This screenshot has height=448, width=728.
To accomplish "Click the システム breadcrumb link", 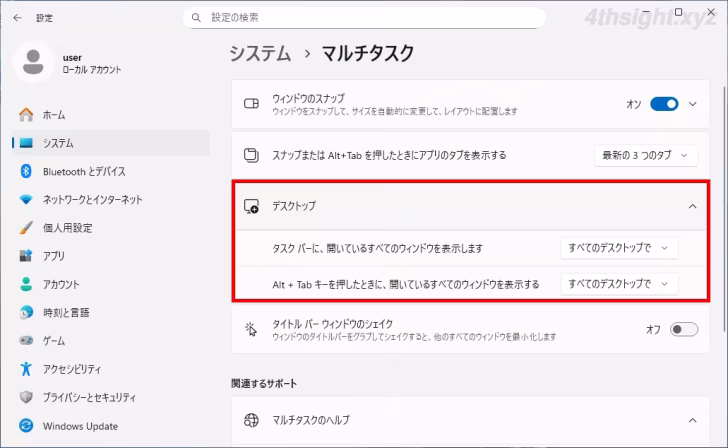I will [260, 53].
